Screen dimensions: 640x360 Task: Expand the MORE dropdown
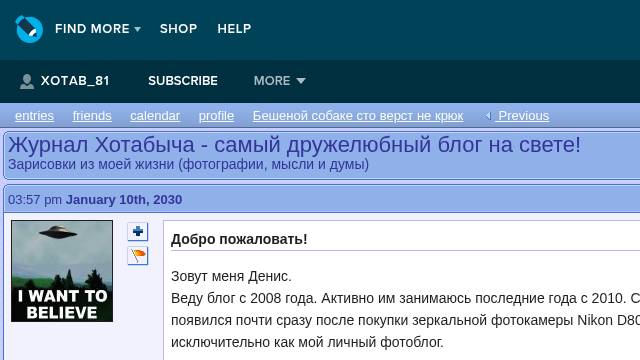tap(280, 81)
